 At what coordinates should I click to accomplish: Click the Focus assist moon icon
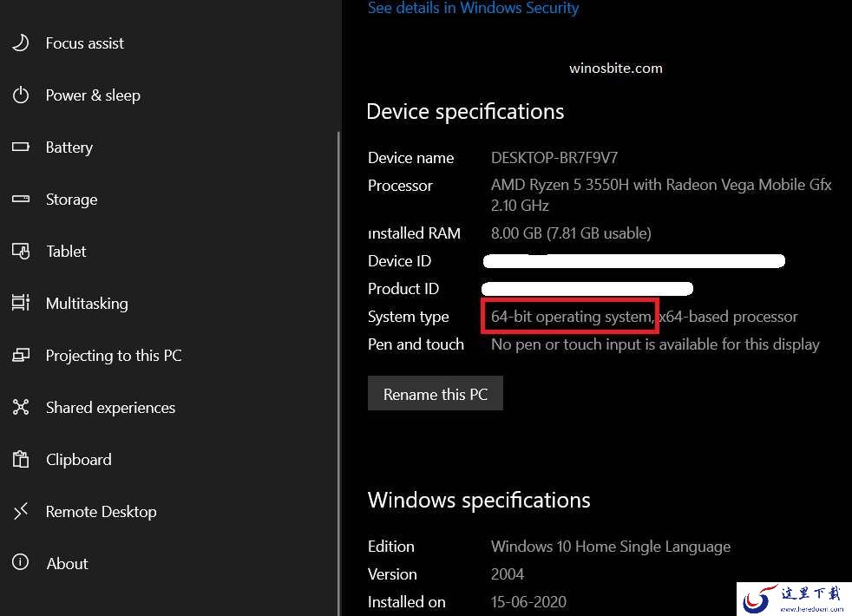pyautogui.click(x=20, y=43)
